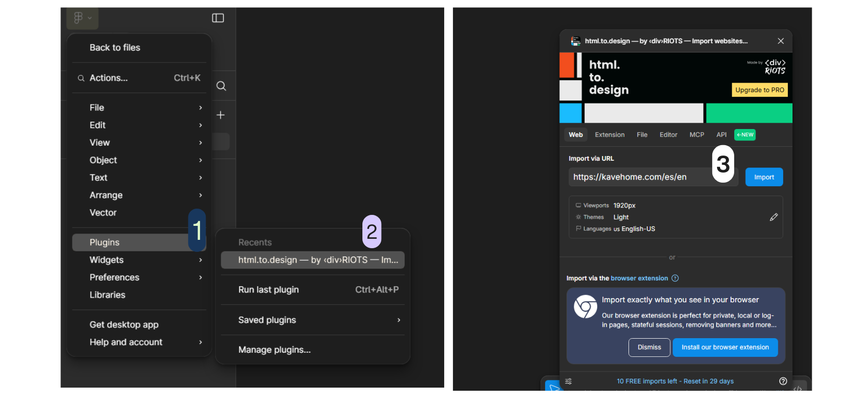Toggle the sidebar panel layout icon
868x398 pixels.
[x=218, y=18]
